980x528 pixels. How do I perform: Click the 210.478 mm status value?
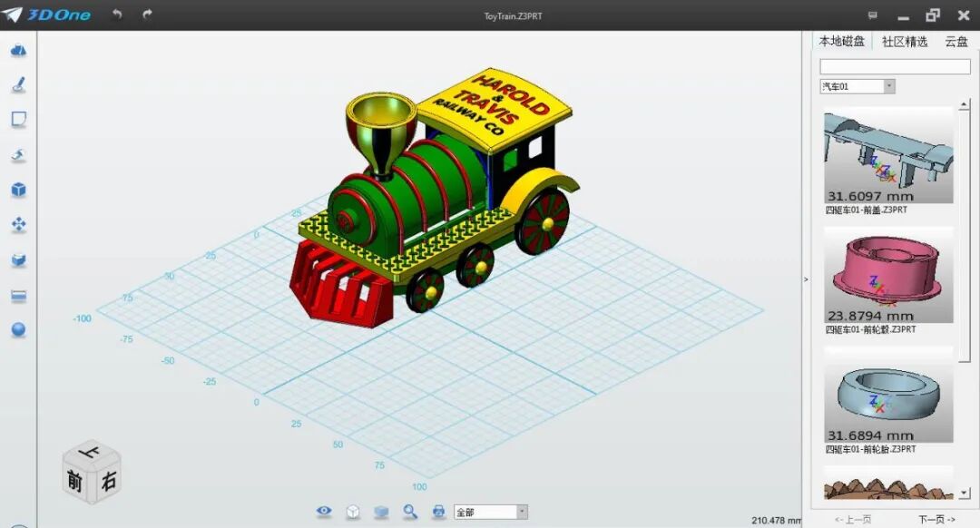776,520
